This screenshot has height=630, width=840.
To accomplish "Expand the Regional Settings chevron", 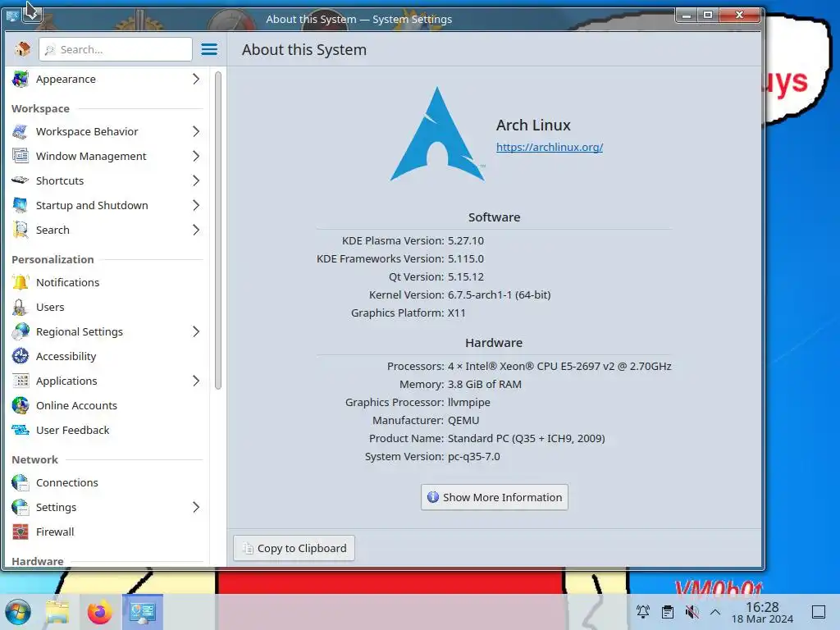I will [x=196, y=331].
